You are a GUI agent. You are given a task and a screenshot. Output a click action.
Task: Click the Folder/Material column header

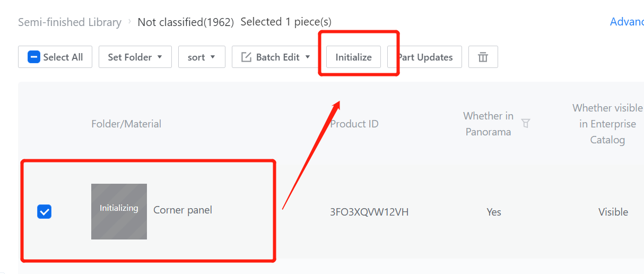click(x=126, y=124)
